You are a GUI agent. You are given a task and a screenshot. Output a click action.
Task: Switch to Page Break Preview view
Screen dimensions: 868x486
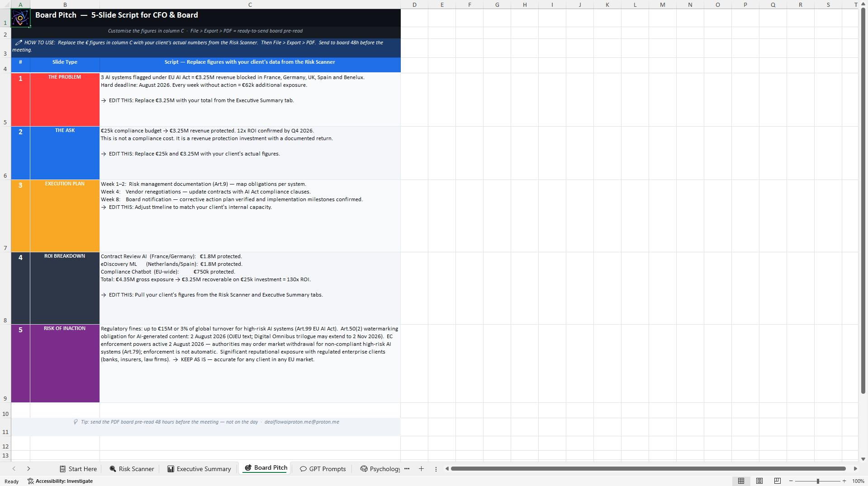[x=777, y=481]
